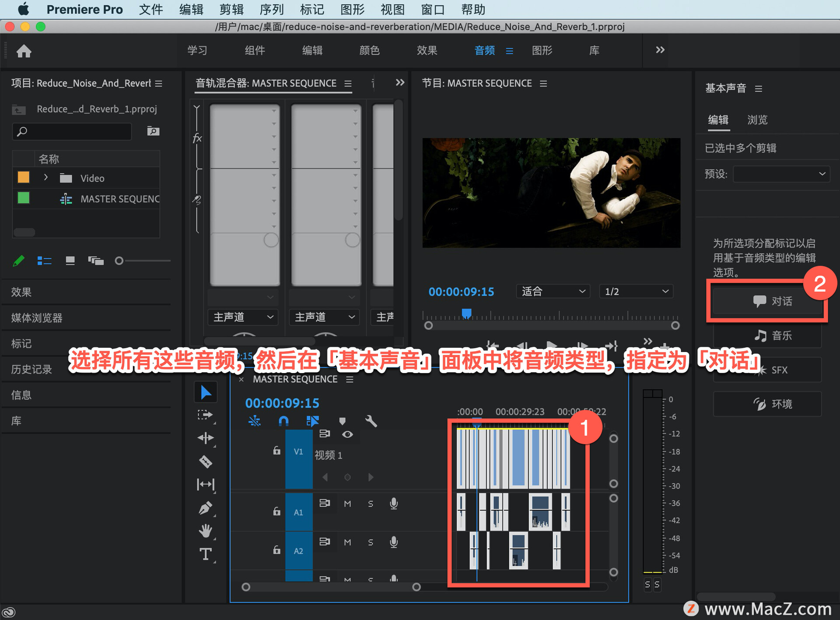The image size is (840, 620).
Task: Click the Home icon in workspace bar
Action: click(x=24, y=51)
